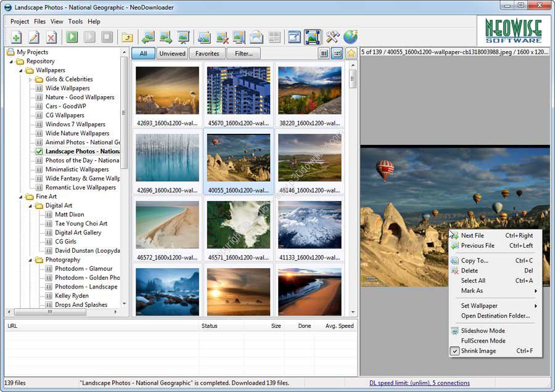Click the Edit Project pencil icon
Image resolution: width=555 pixels, height=392 pixels.
pos(33,37)
